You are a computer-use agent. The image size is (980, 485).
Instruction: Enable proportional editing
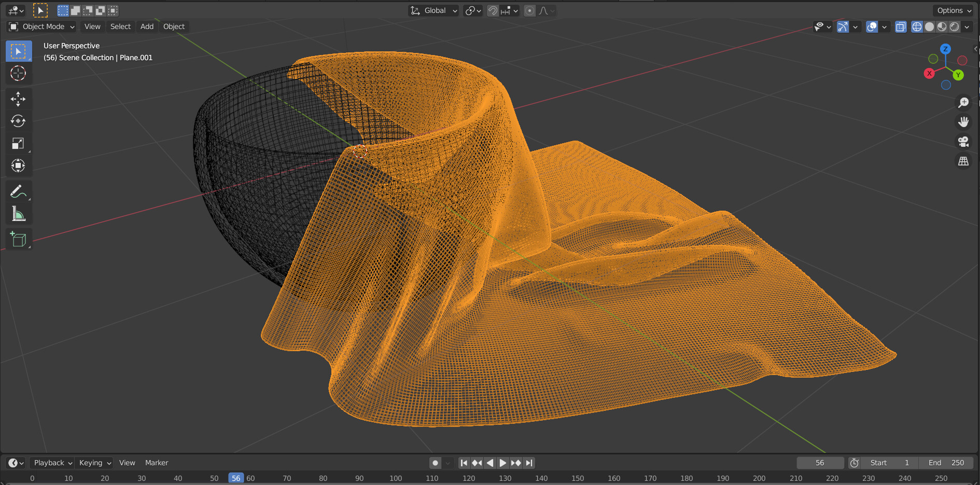(529, 10)
